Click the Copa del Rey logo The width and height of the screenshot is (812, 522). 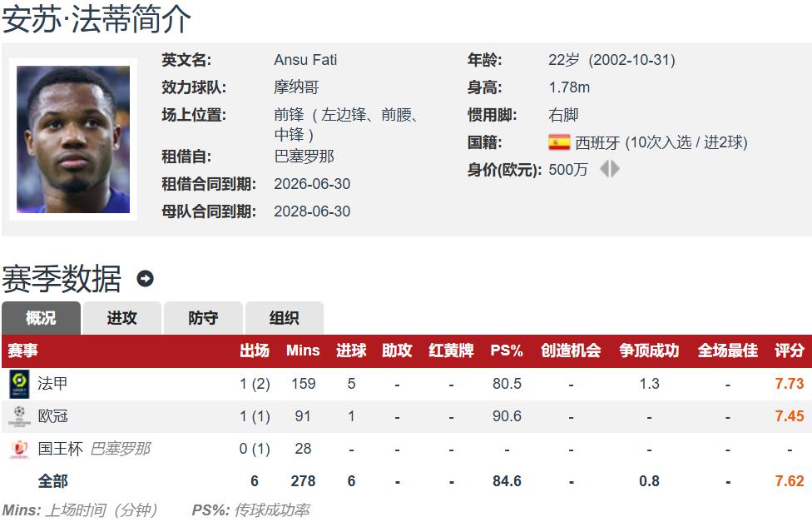[x=19, y=449]
